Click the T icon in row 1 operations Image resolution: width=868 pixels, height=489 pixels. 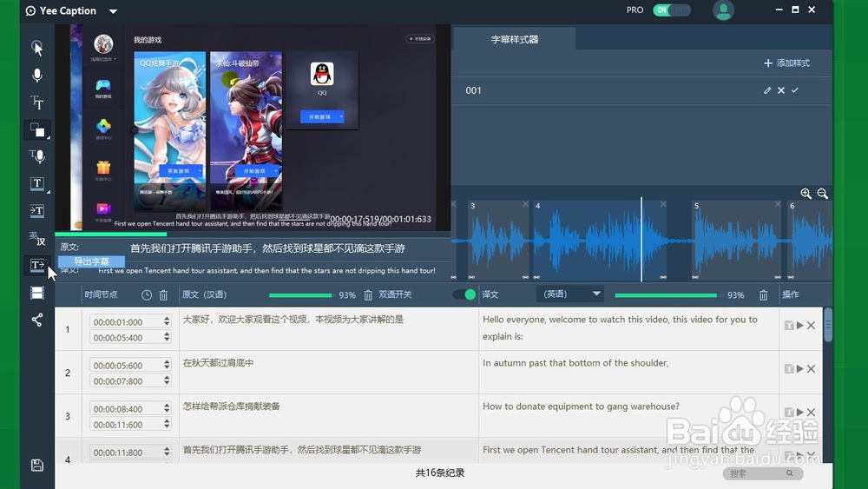tap(789, 325)
